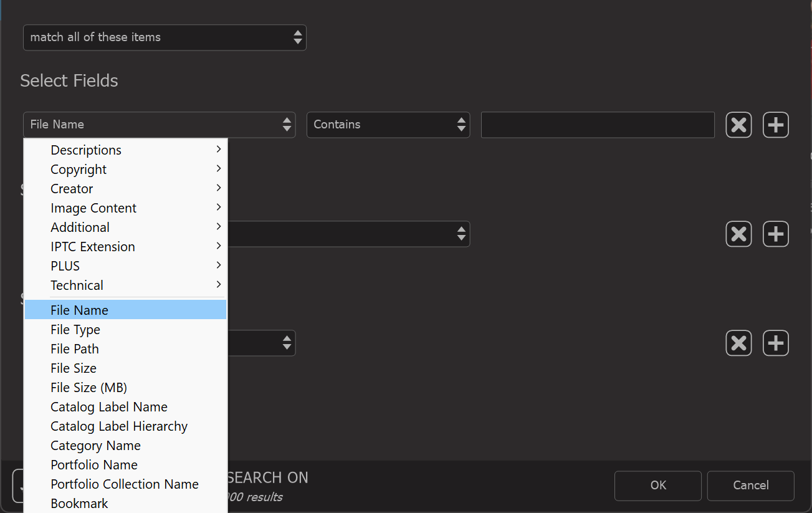
Task: Click the search value text box
Action: (598, 125)
